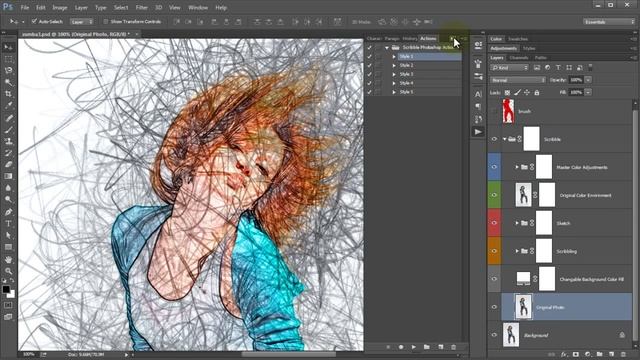Screen dimensions: 640x360
Task: Select the Clone Stamp tool
Action: point(8,142)
